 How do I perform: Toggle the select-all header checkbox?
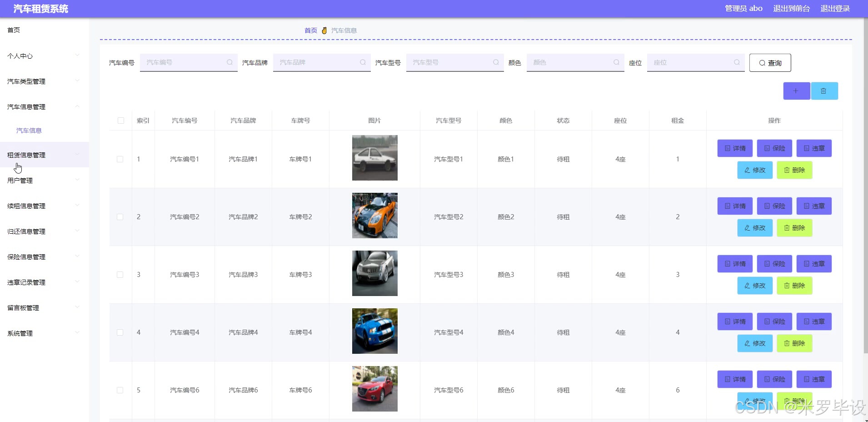[x=121, y=121]
